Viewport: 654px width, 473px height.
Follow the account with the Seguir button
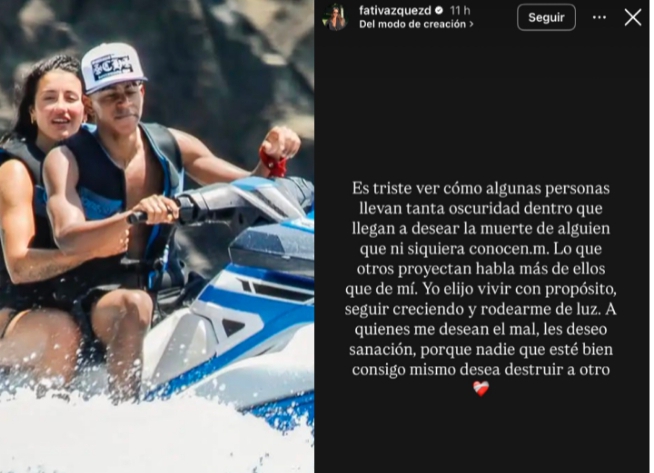pos(546,18)
